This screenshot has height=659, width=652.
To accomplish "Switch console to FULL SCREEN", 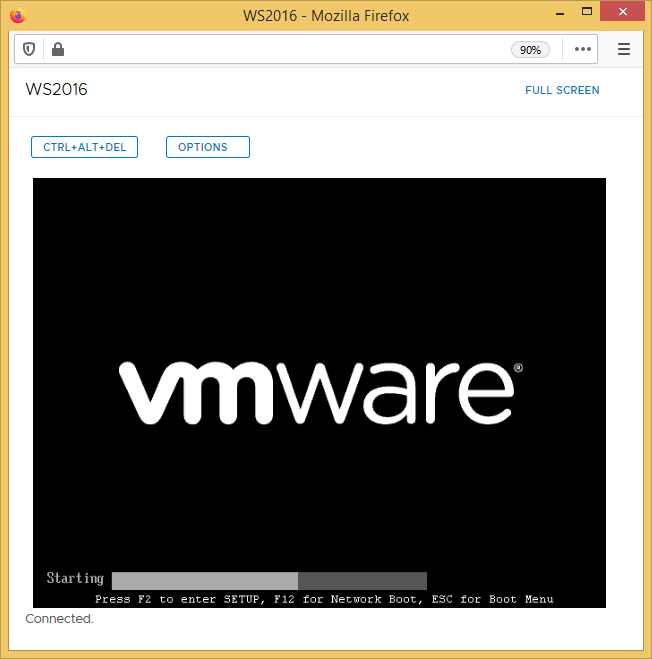I will pyautogui.click(x=562, y=90).
